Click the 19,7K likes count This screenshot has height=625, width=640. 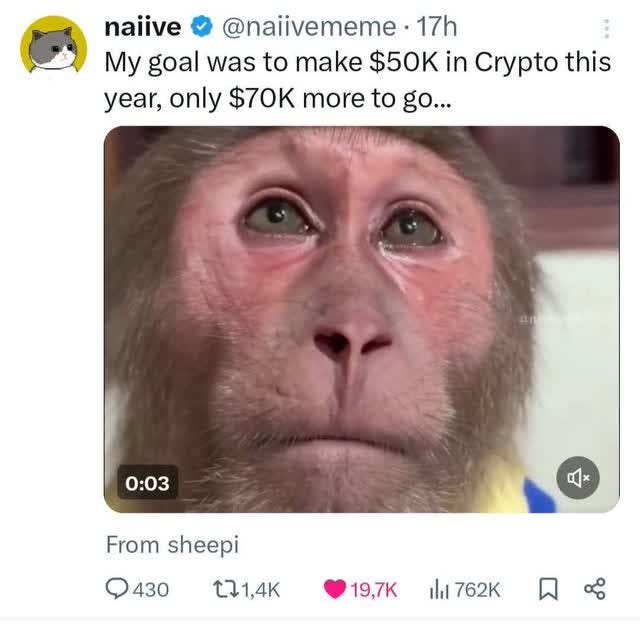pos(374,589)
